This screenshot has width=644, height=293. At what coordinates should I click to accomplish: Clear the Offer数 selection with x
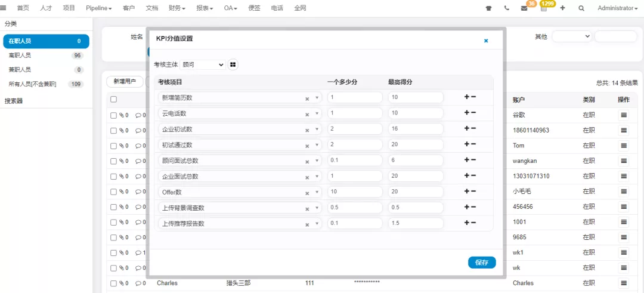tap(307, 193)
